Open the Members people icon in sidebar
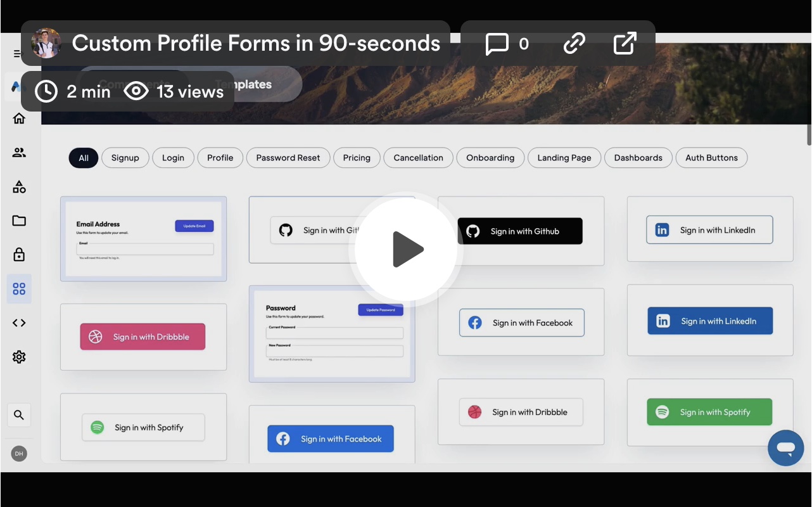The image size is (812, 507). tap(19, 153)
